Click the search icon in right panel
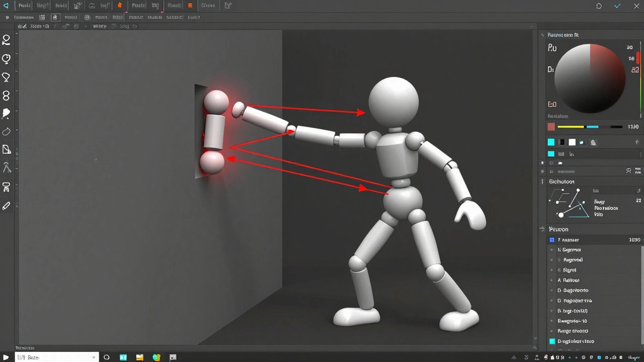Image resolution: width=644 pixels, height=362 pixels. coord(628,171)
